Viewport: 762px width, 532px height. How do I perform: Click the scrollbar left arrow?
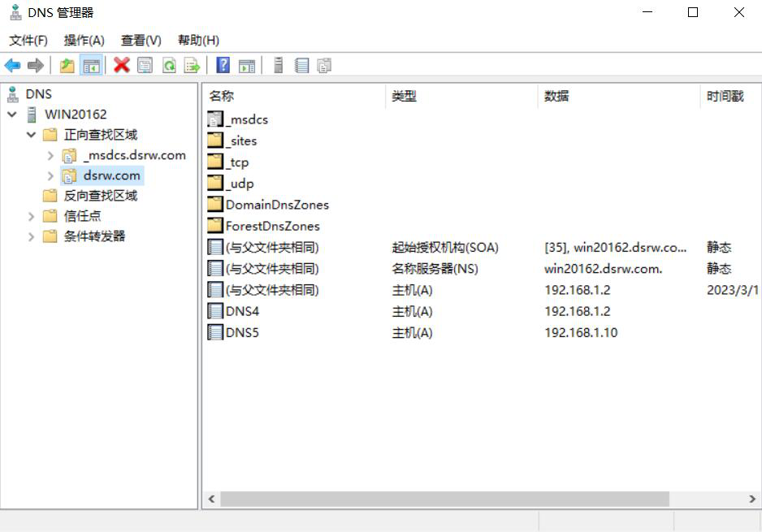tap(211, 499)
